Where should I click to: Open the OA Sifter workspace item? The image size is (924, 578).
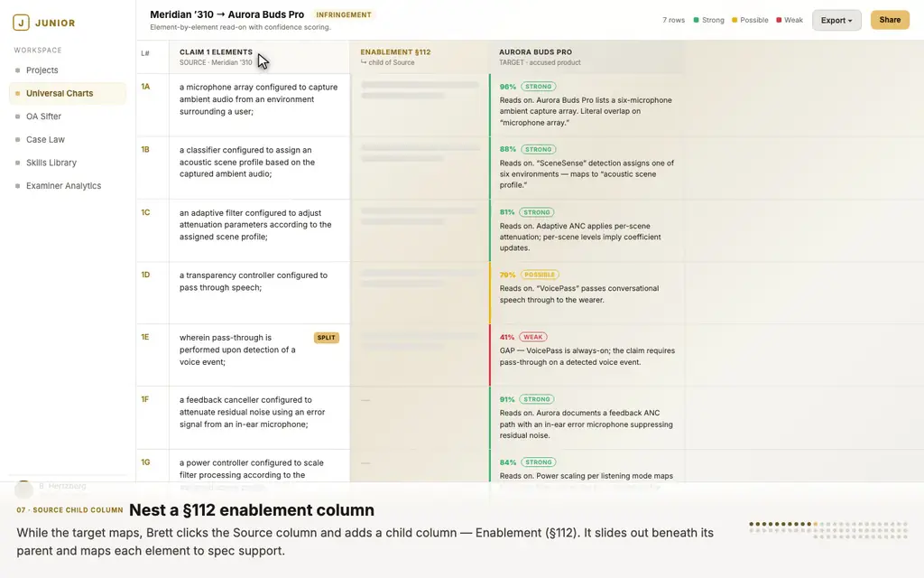pos(43,117)
